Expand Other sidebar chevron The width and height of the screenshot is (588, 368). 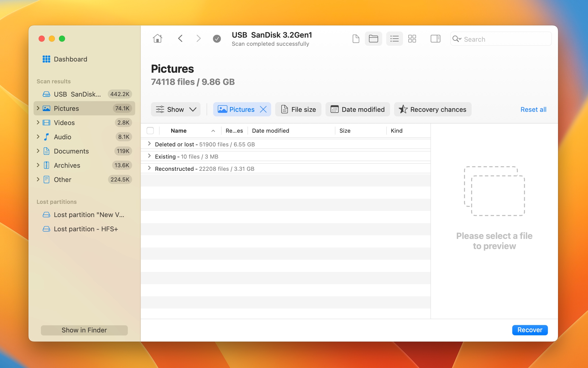pos(38,179)
